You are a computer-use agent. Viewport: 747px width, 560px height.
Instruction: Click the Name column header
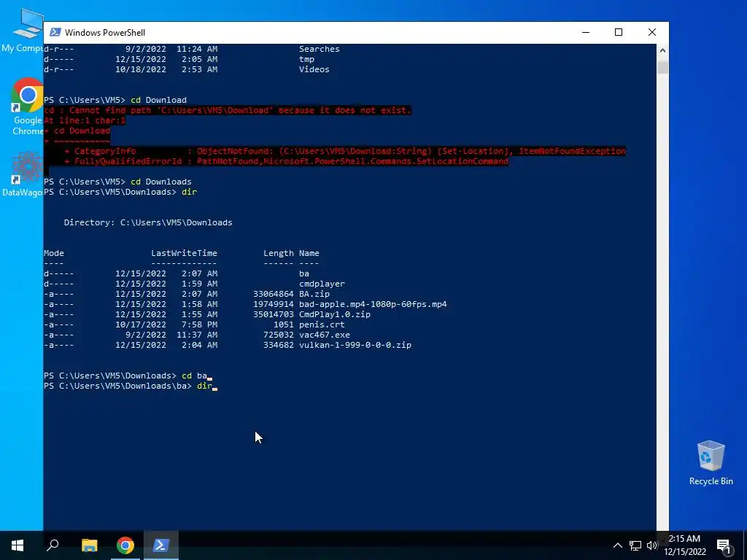point(309,253)
